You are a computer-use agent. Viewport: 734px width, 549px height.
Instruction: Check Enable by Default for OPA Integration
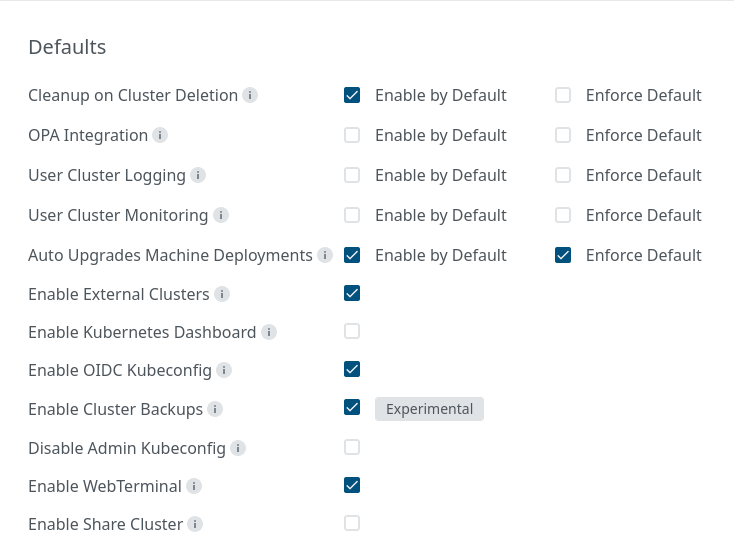point(352,135)
